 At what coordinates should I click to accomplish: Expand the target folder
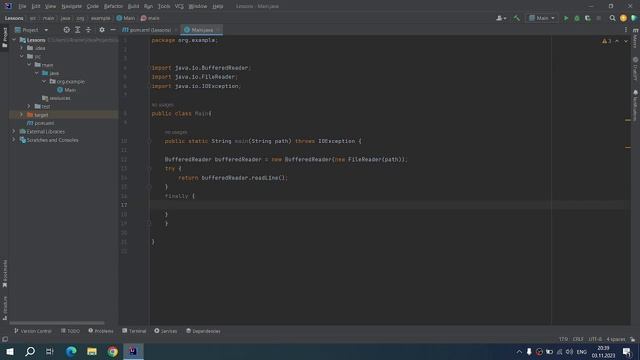pos(22,115)
